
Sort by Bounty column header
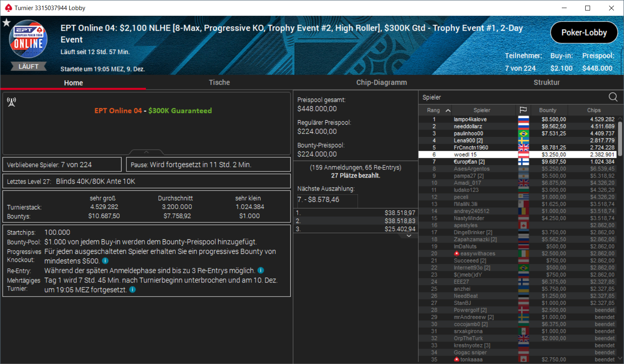pos(548,110)
